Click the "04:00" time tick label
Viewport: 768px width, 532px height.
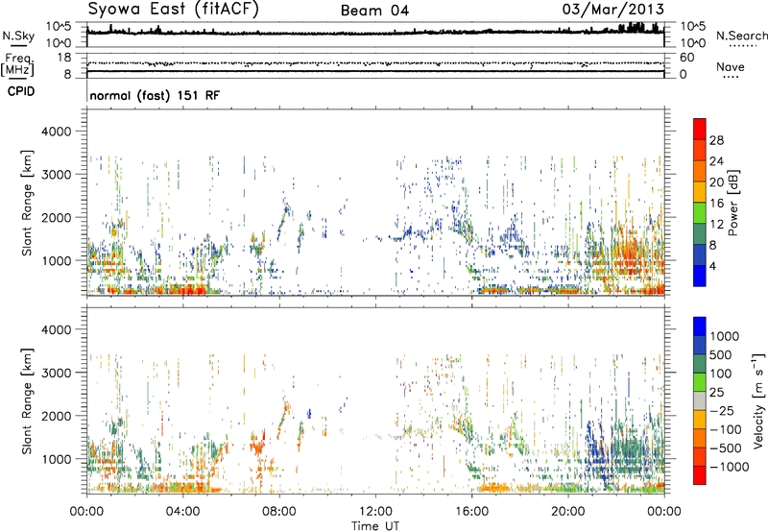click(182, 512)
